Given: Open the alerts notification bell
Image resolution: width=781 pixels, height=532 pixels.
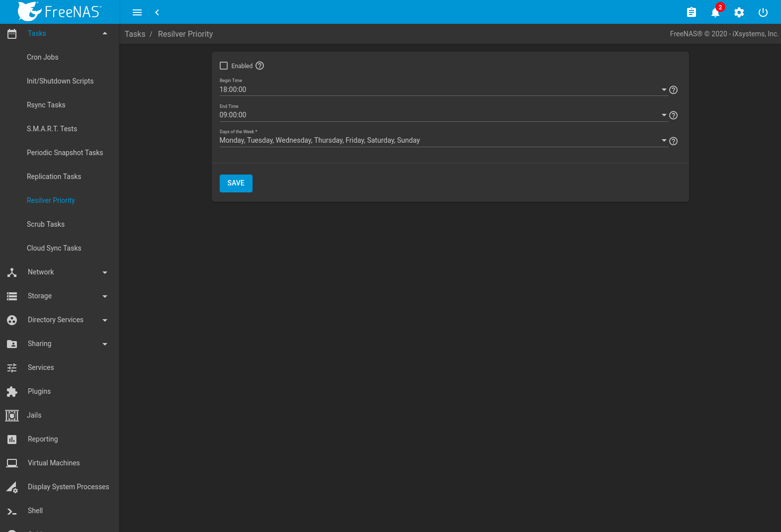Looking at the screenshot, I should point(715,12).
